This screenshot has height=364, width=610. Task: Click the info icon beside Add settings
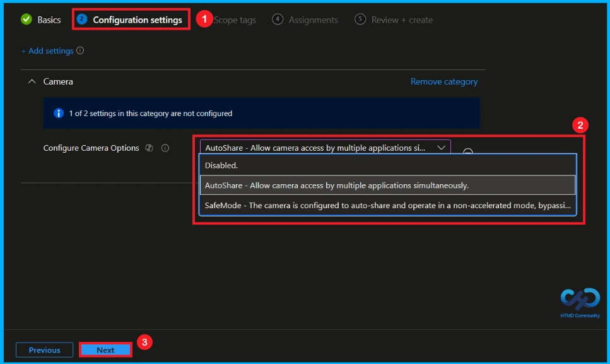tap(80, 50)
